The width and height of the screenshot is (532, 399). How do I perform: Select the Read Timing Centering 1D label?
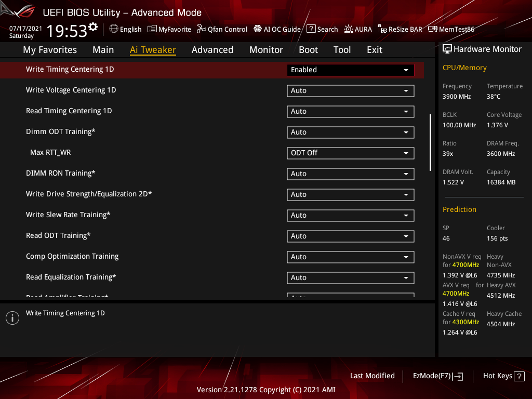point(69,111)
